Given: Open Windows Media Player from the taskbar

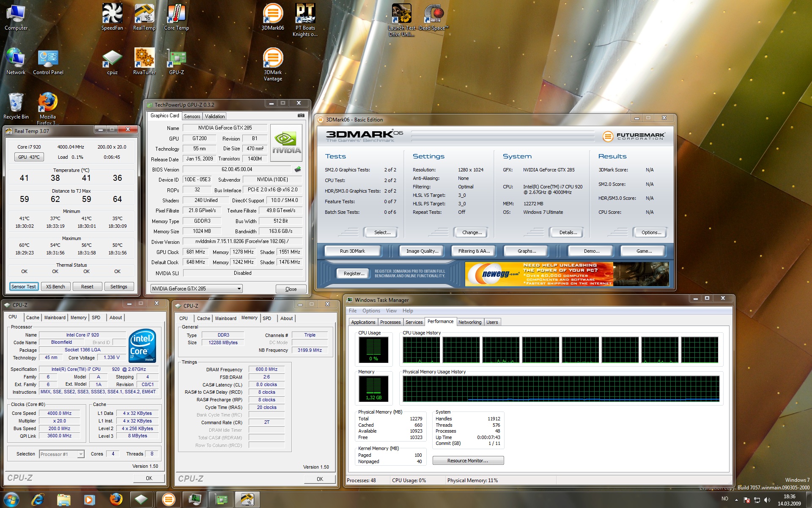Looking at the screenshot, I should pos(89,500).
